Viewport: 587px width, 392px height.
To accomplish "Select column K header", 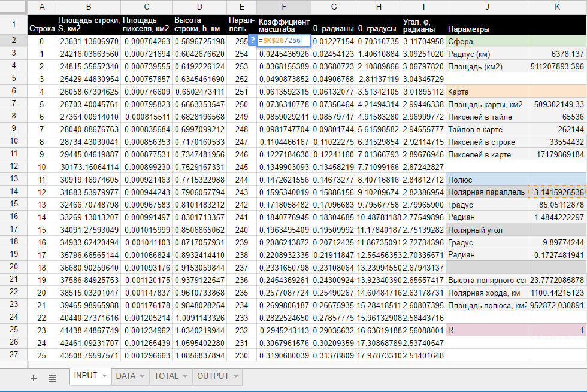I will tap(557, 7).
